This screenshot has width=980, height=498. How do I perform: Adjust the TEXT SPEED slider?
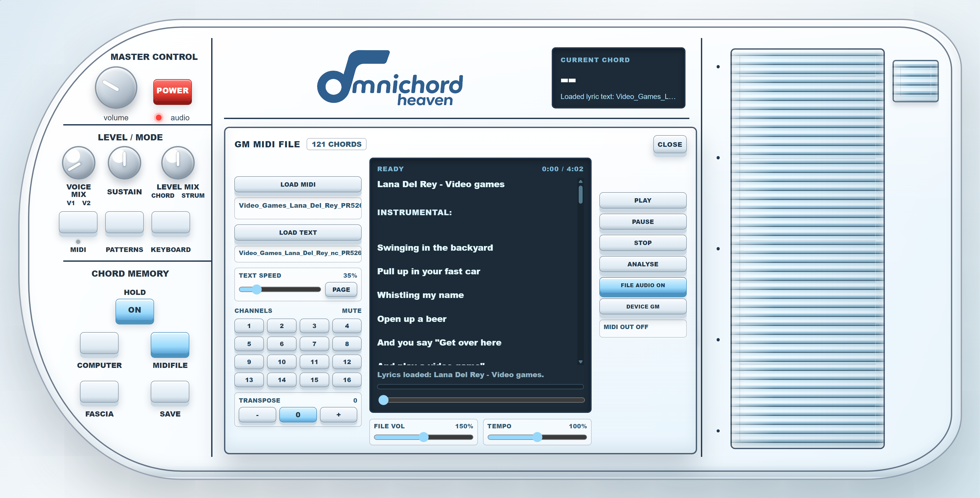(280, 290)
